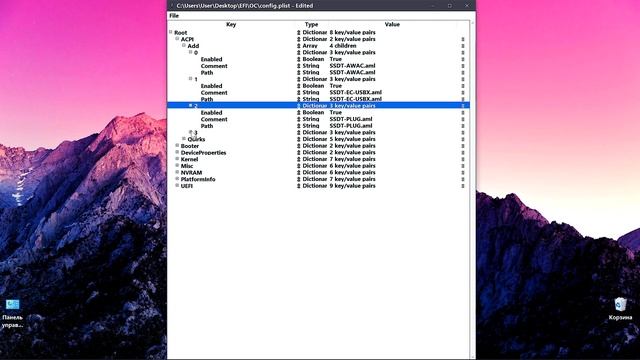Click the Type column header
This screenshot has width=640, height=360.
point(311,24)
